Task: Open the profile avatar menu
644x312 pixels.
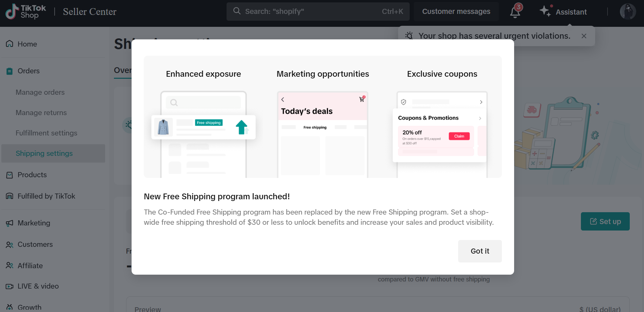Action: (x=627, y=12)
